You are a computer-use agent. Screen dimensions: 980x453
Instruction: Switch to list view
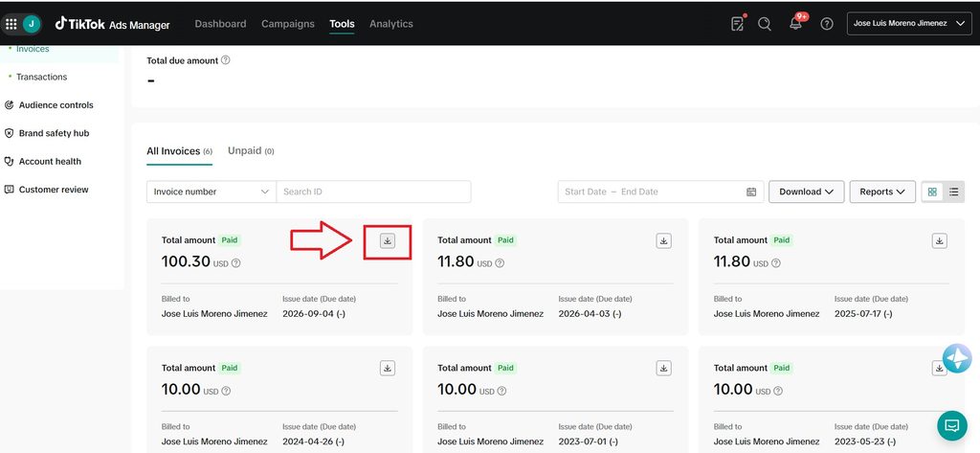click(954, 193)
